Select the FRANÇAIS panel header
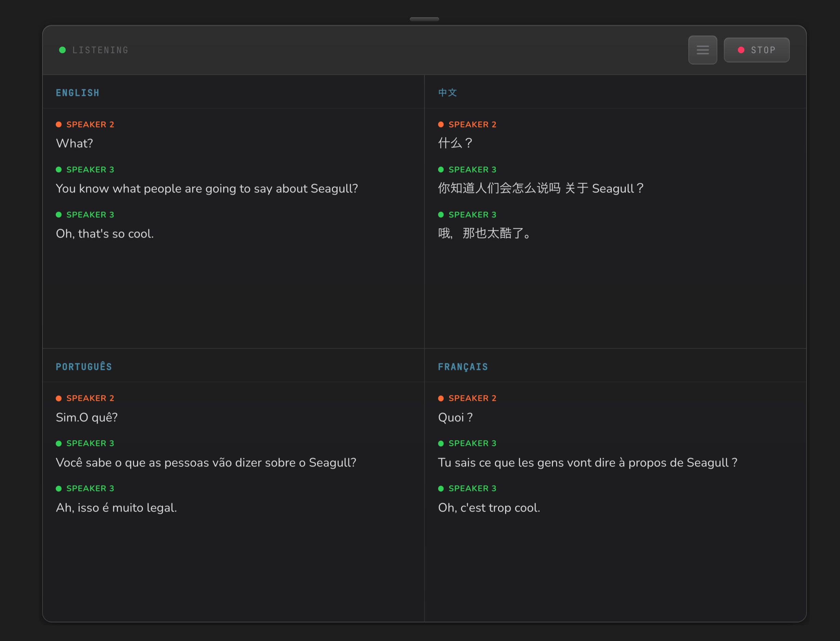 [x=463, y=367]
